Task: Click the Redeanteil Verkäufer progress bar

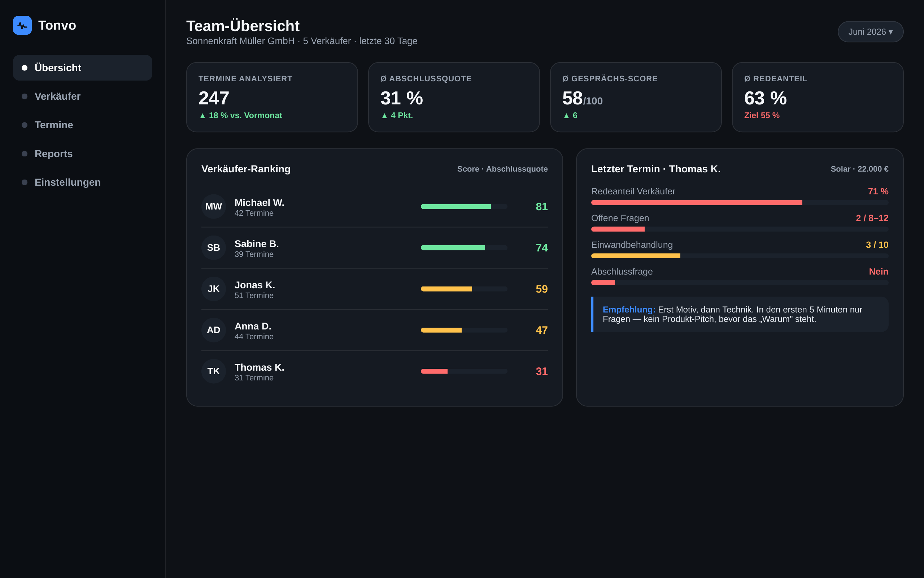Action: (740, 203)
